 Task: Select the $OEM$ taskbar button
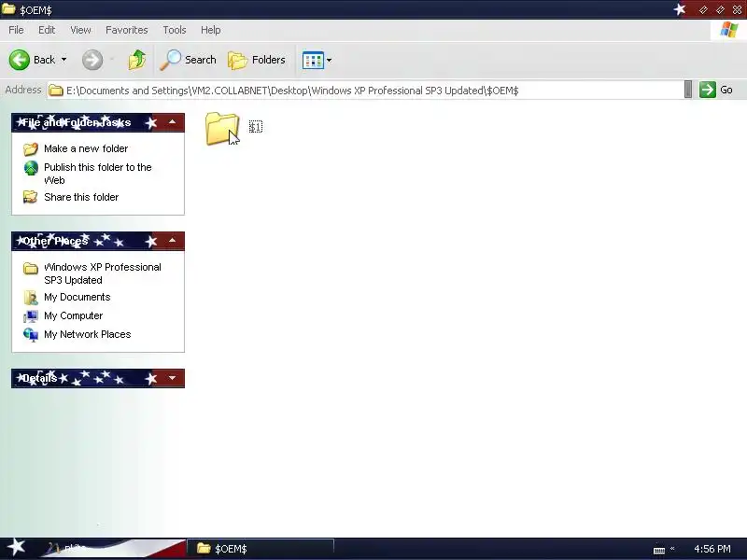pos(261,549)
